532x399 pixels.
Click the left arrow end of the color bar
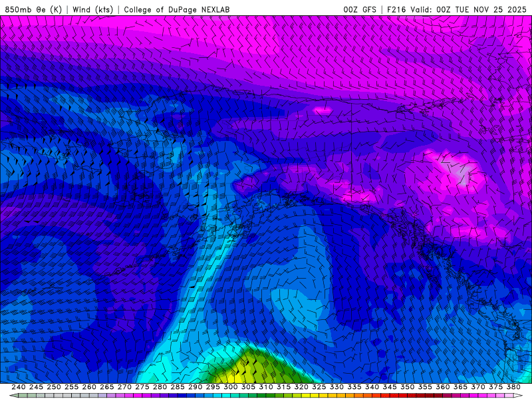coord(13,396)
